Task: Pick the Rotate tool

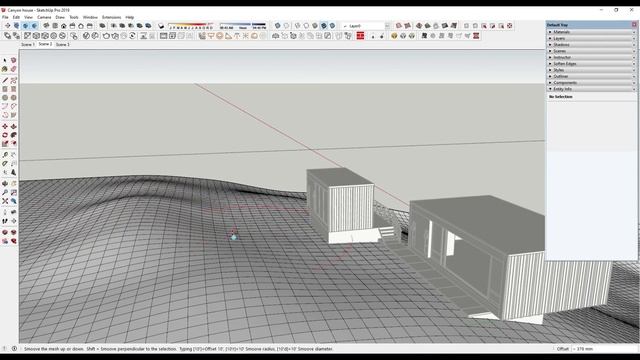Action: (5, 135)
